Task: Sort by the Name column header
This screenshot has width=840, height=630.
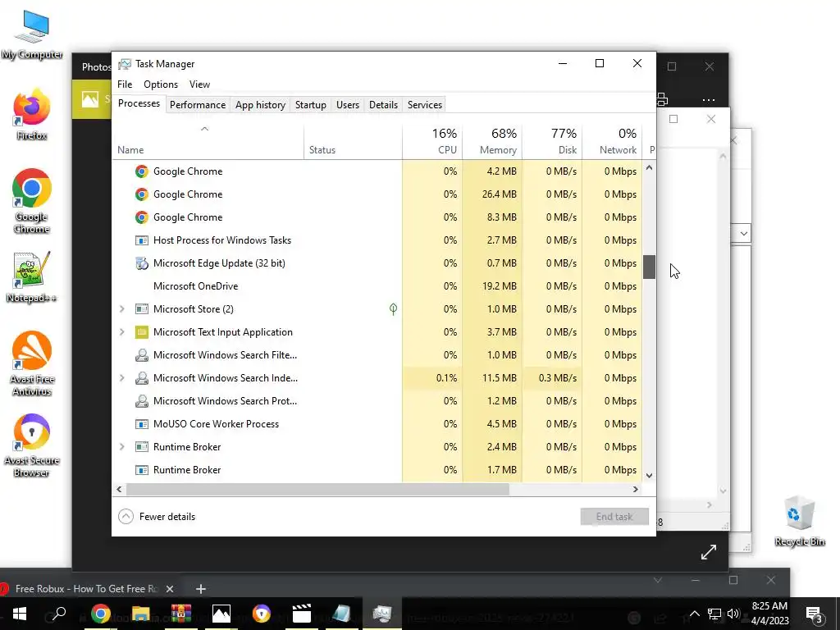Action: click(x=208, y=142)
